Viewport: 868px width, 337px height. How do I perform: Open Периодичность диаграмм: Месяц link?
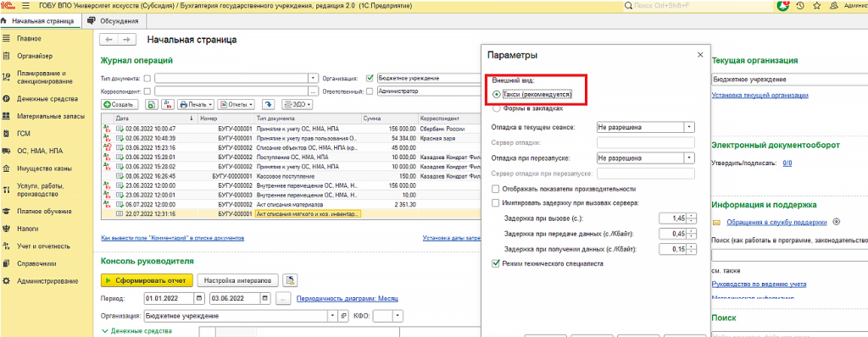coord(348,298)
